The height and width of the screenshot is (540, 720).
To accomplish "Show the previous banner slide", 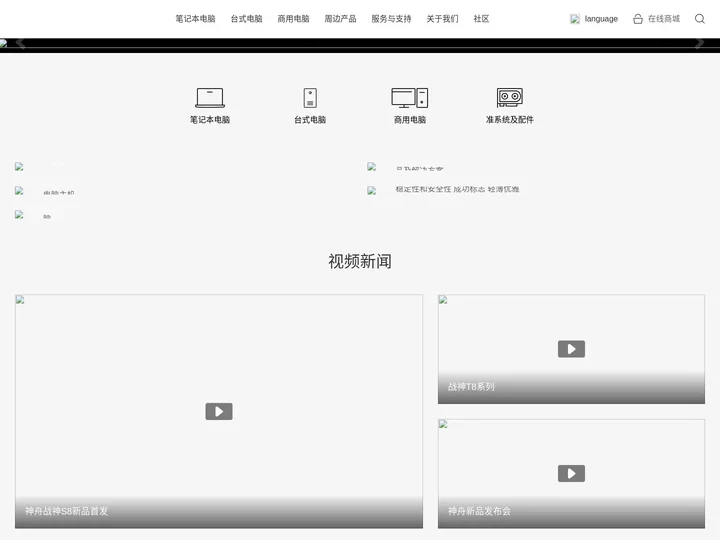I will 20,44.
